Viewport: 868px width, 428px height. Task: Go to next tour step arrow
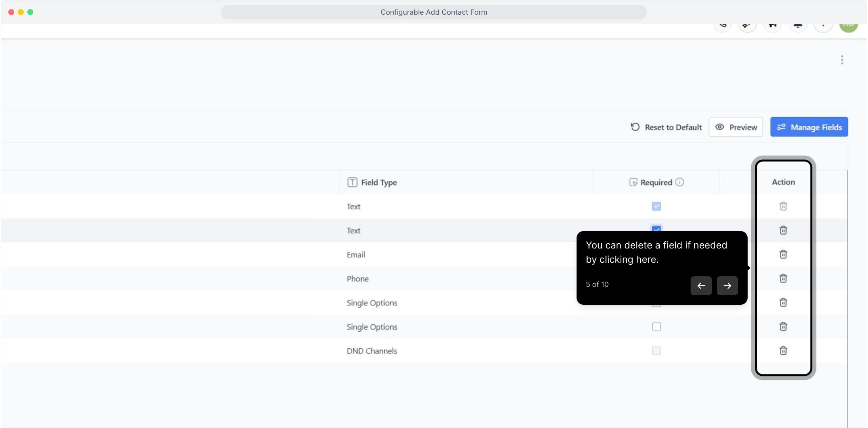727,286
